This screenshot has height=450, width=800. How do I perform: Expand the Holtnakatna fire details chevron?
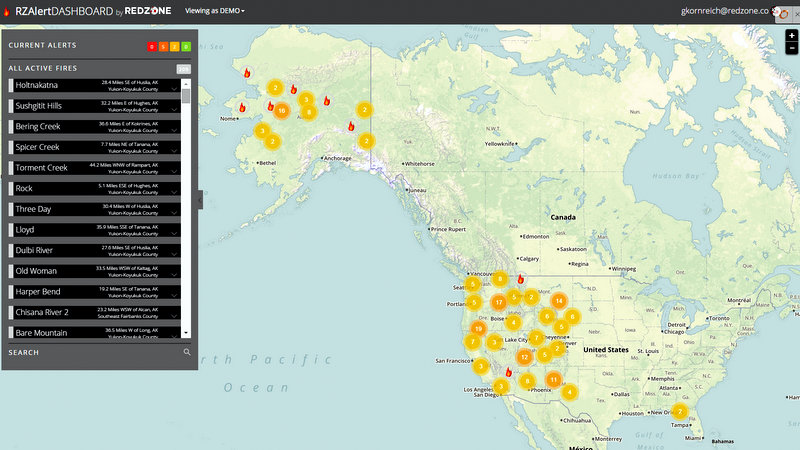[x=174, y=89]
